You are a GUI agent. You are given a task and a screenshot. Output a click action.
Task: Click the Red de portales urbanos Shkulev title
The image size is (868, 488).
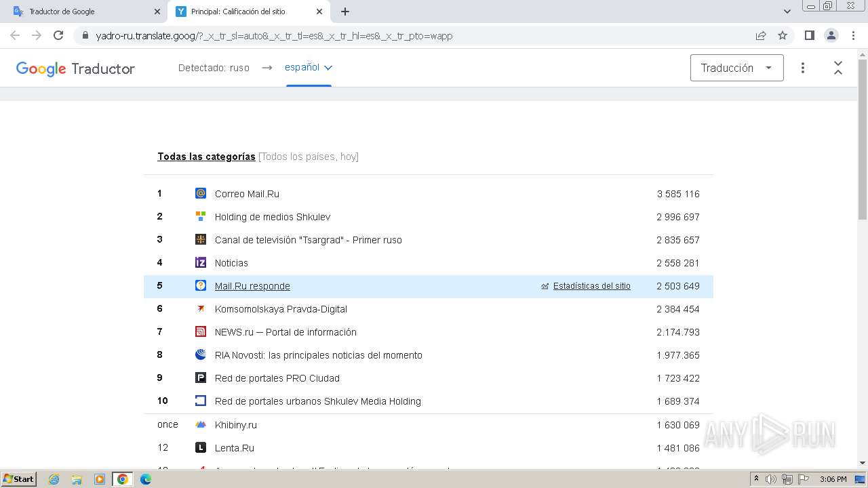point(318,401)
